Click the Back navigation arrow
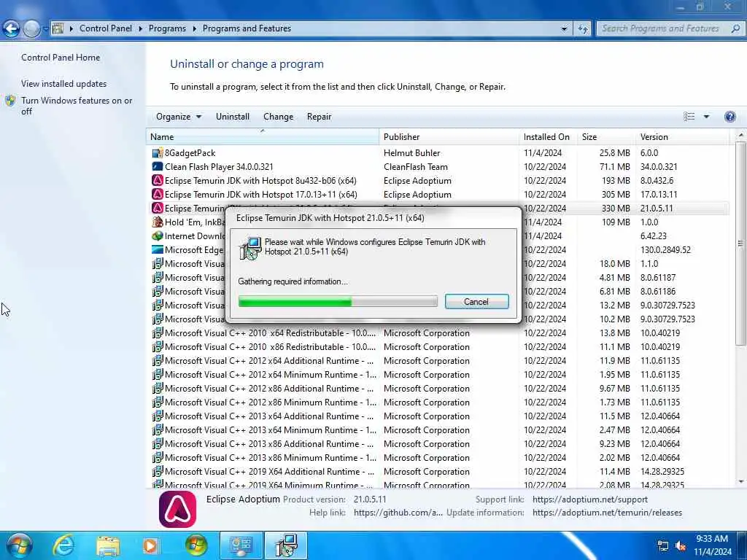The height and width of the screenshot is (560, 747). pos(10,28)
